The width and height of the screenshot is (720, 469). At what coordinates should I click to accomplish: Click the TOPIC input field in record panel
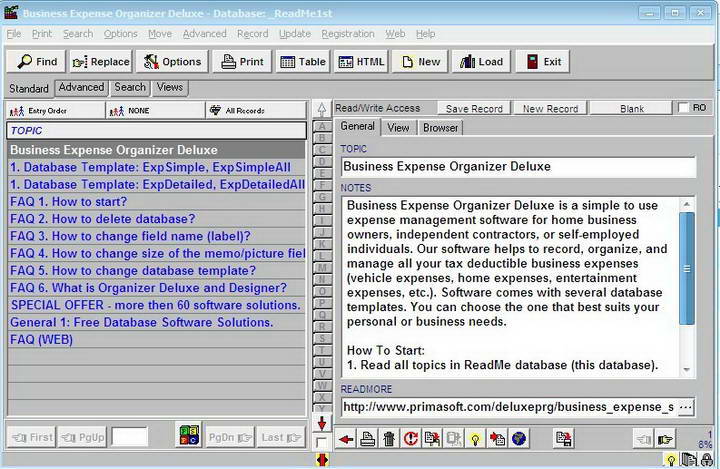coord(518,167)
